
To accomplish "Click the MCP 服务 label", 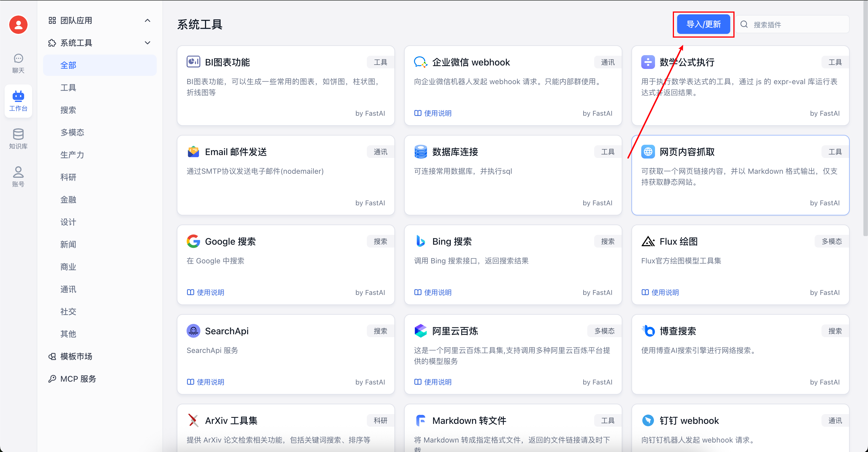I will (x=78, y=378).
